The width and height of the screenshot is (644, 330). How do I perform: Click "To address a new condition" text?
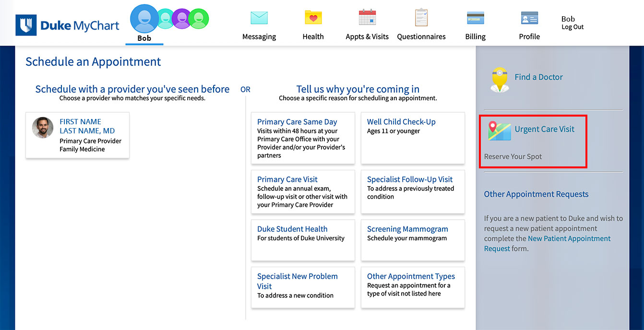[x=295, y=295]
